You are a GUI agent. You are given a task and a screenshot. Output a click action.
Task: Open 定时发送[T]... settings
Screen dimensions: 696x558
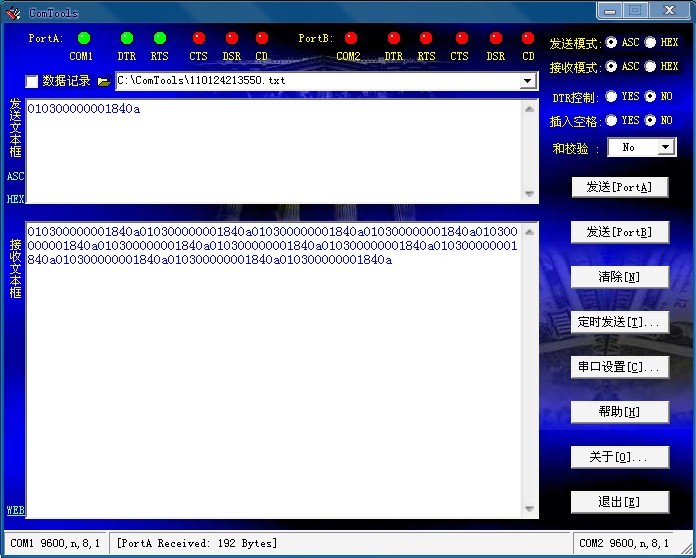click(619, 322)
